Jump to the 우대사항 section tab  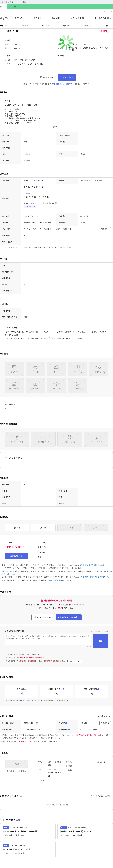click(x=45, y=26)
